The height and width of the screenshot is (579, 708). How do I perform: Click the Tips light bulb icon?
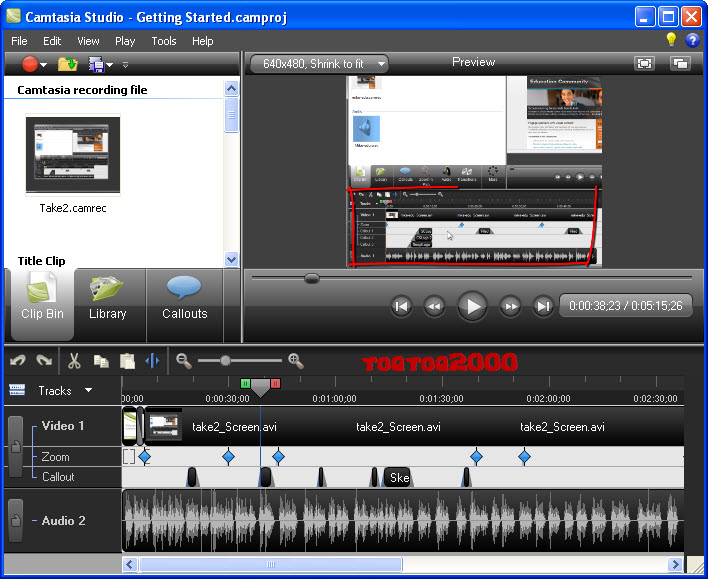coord(671,40)
